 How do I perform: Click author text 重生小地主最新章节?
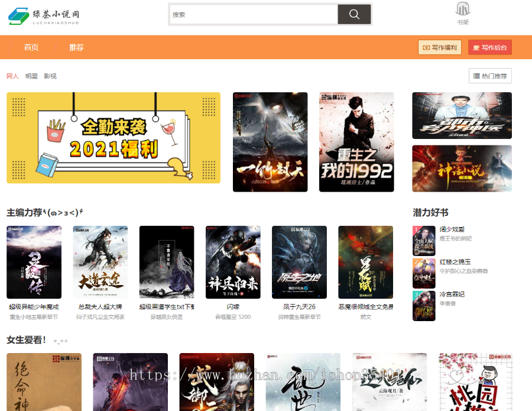(34, 317)
